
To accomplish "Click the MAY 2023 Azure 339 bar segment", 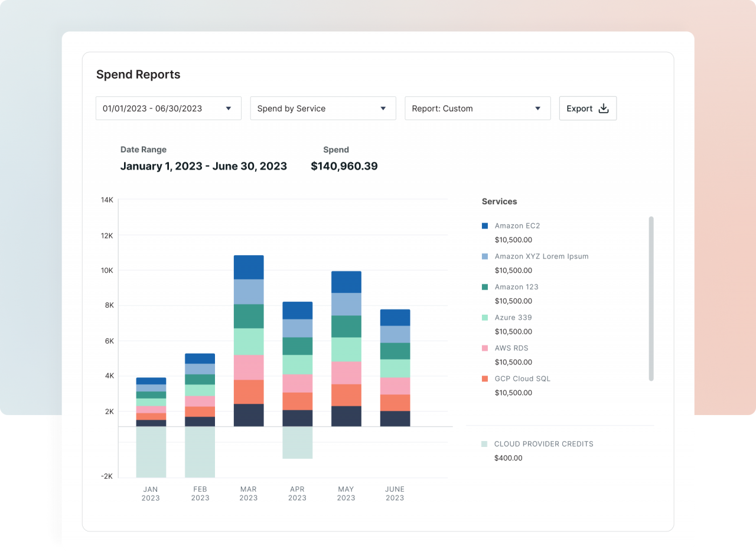I will (x=346, y=350).
